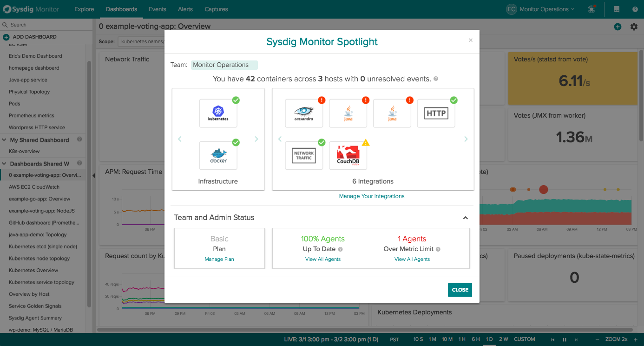Open the Spotlight icon with red notification dot

[591, 9]
